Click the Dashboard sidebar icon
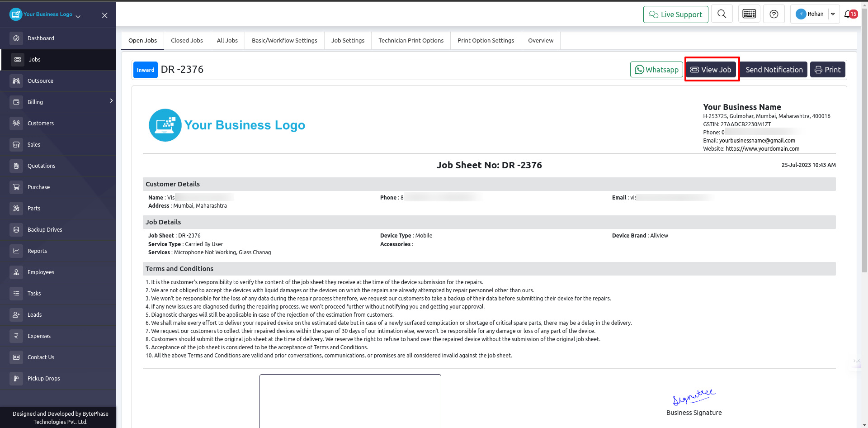The image size is (868, 428). click(16, 38)
